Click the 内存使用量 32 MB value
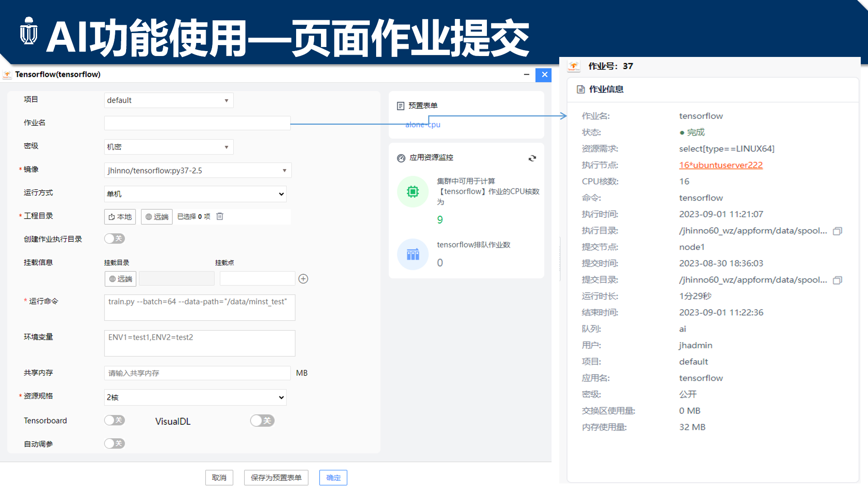The width and height of the screenshot is (868, 488). coord(692,427)
